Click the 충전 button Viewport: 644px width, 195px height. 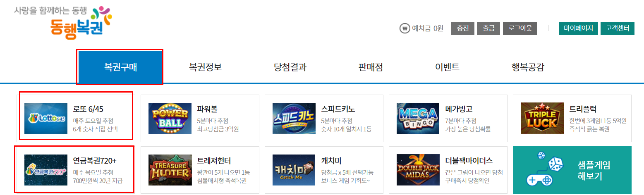[463, 28]
